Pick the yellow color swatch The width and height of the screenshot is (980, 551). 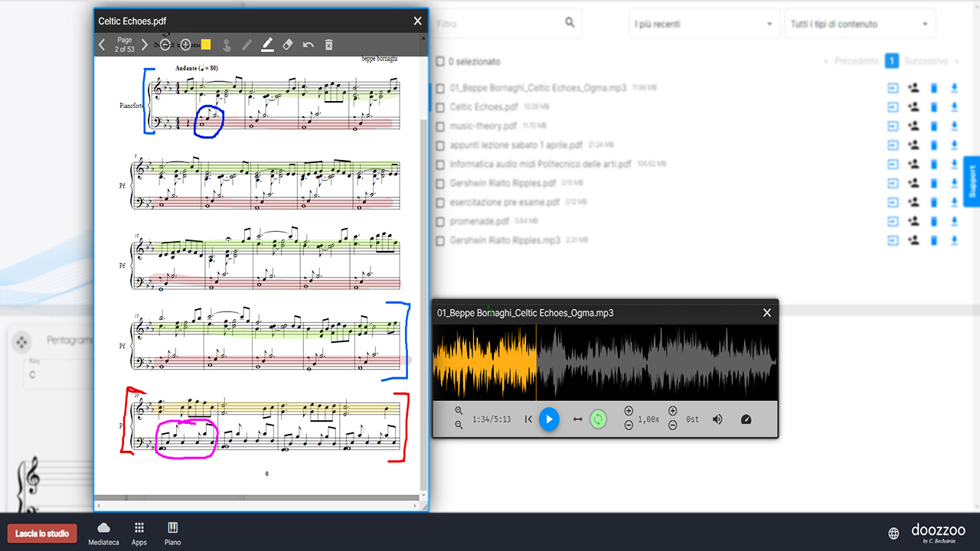[206, 44]
